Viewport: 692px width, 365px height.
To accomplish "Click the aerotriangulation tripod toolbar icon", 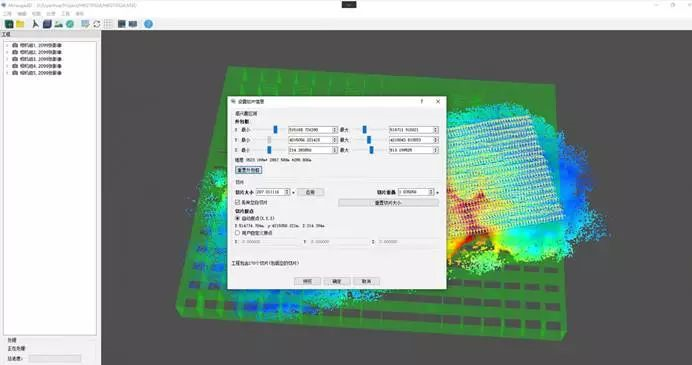I will 35,24.
